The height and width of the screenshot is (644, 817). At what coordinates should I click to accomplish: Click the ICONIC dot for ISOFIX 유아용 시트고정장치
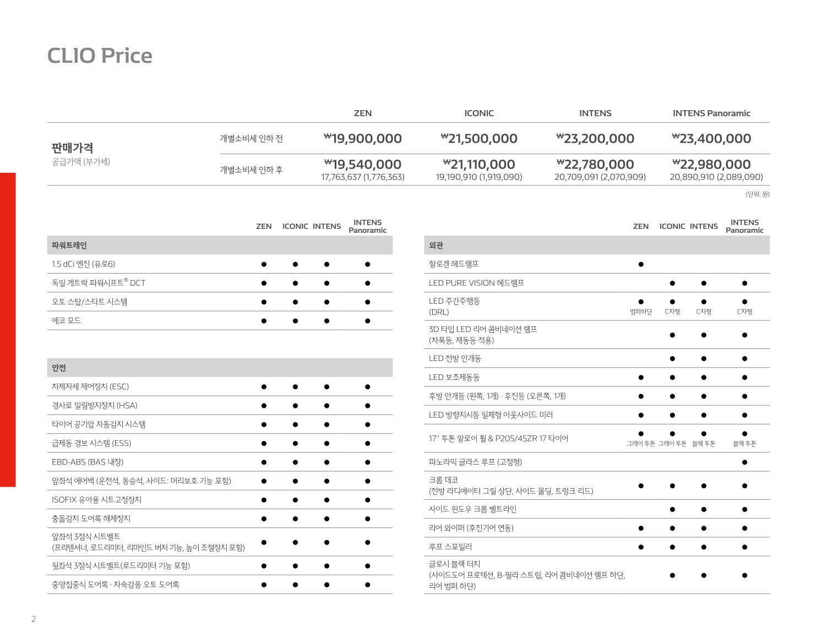point(295,500)
